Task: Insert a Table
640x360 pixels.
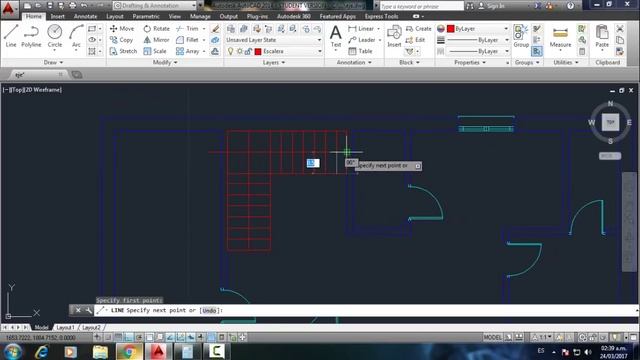Action: [x=360, y=51]
